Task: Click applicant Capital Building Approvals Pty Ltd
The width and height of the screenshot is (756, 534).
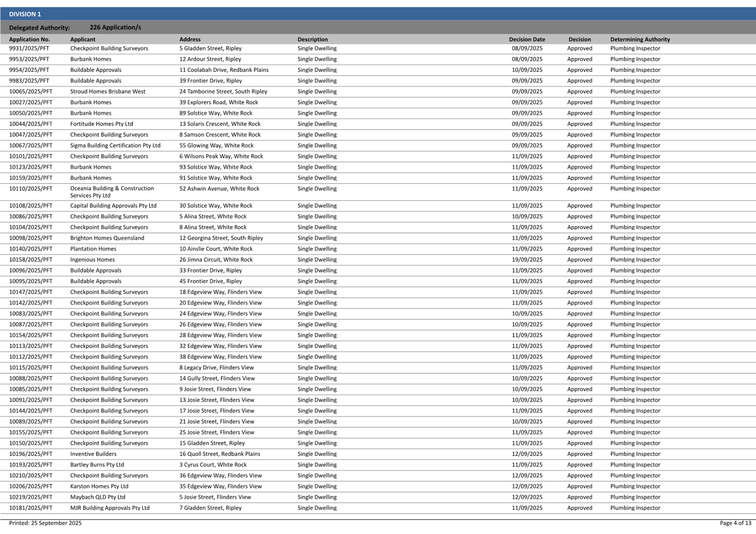Action: (113, 206)
